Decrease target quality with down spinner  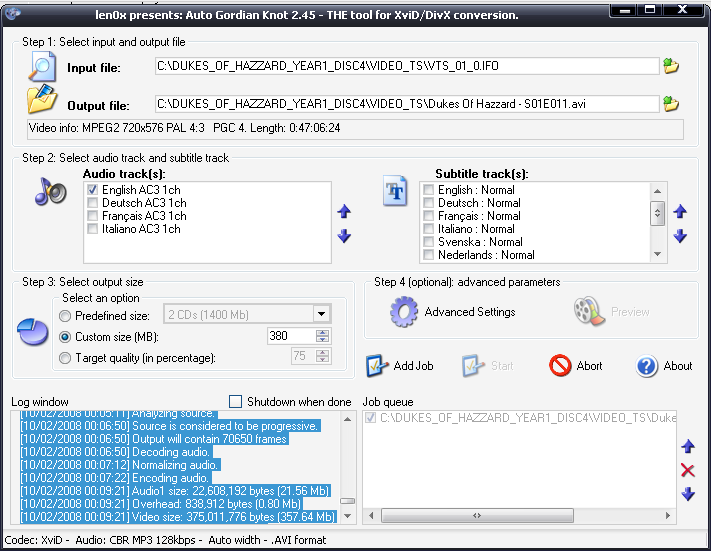pos(322,359)
